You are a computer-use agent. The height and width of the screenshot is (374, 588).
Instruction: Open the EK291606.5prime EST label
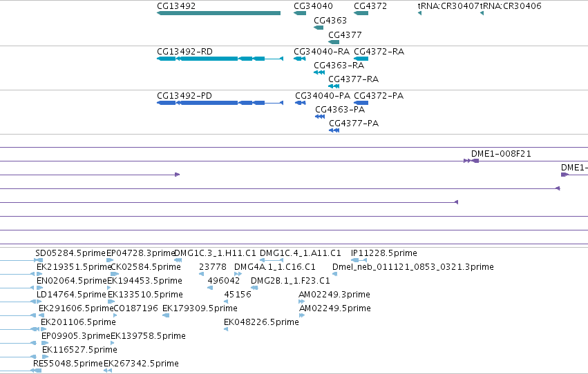pos(76,309)
